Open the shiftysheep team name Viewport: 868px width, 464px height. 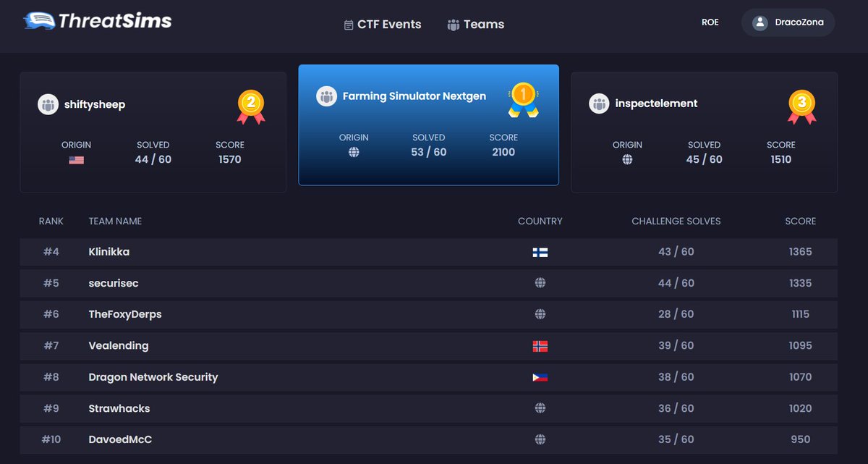(95, 104)
